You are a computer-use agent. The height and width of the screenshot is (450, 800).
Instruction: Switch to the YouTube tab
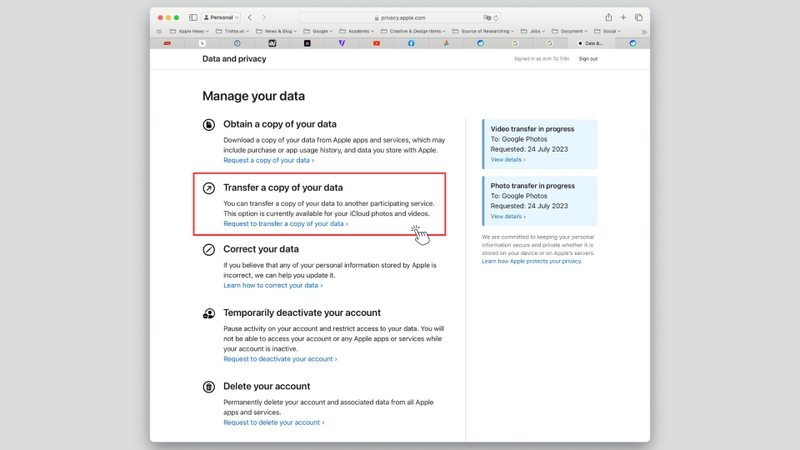377,43
